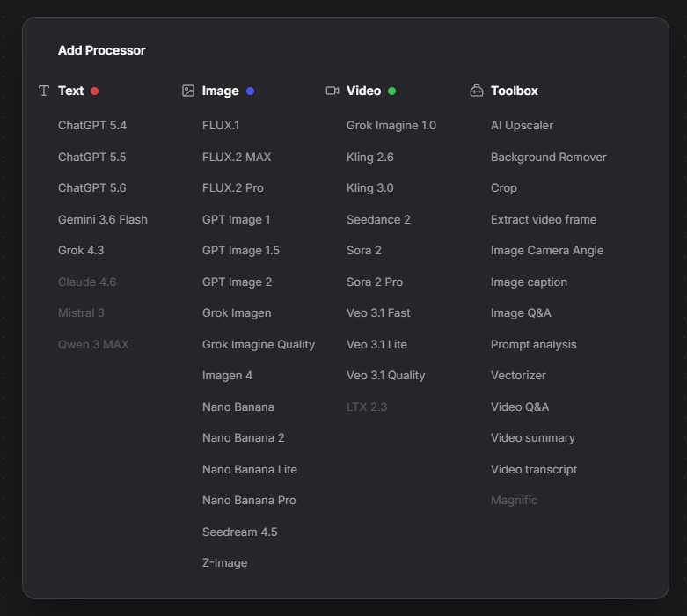Click the Video category camera icon
Viewport: 687px width, 616px height.
[x=333, y=91]
